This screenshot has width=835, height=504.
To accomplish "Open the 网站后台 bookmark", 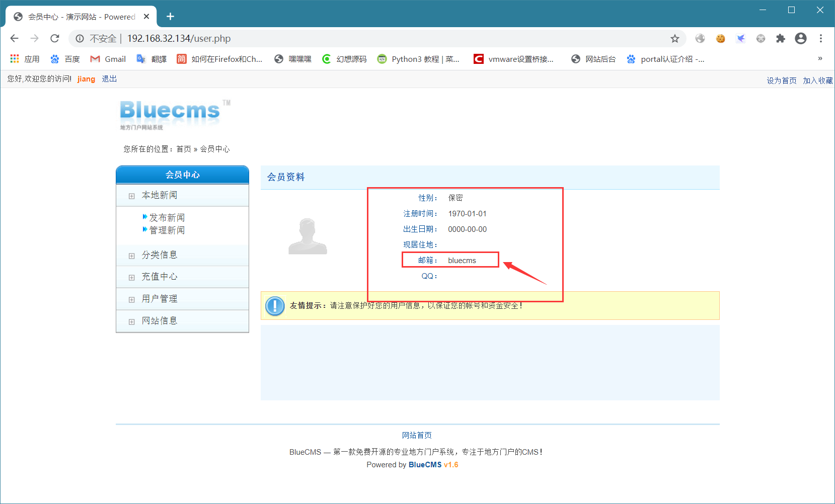I will (593, 59).
